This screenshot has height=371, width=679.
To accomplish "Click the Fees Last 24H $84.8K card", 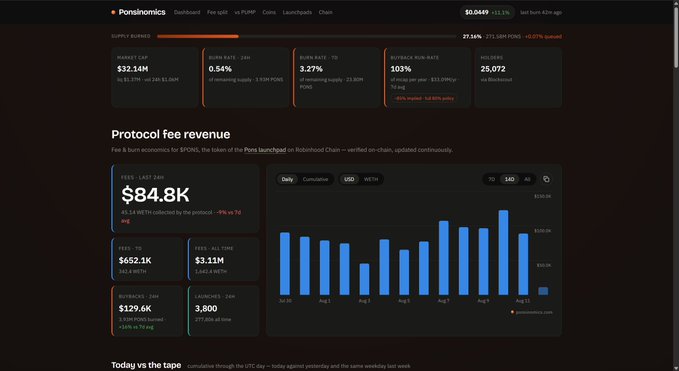I will tap(185, 199).
